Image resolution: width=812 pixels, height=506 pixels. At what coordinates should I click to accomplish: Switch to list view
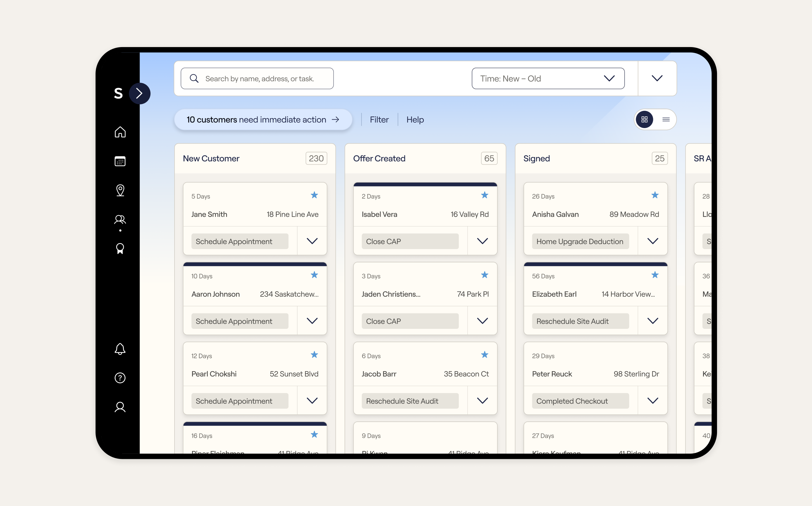pyautogui.click(x=666, y=120)
